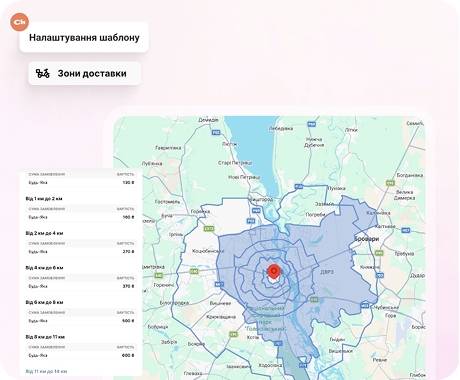Click price value under Від 6 км до 8 км
This screenshot has height=380, width=460.
pos(128,321)
